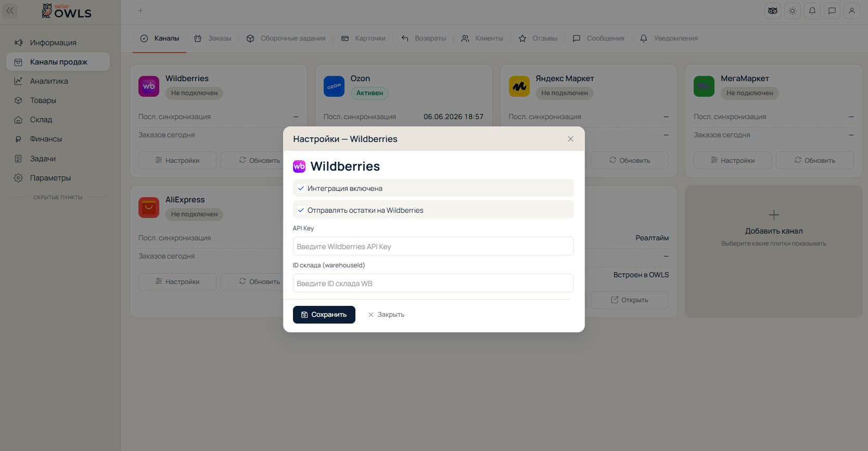Open user profile icon
Viewport: 868px width, 451px height.
point(852,11)
